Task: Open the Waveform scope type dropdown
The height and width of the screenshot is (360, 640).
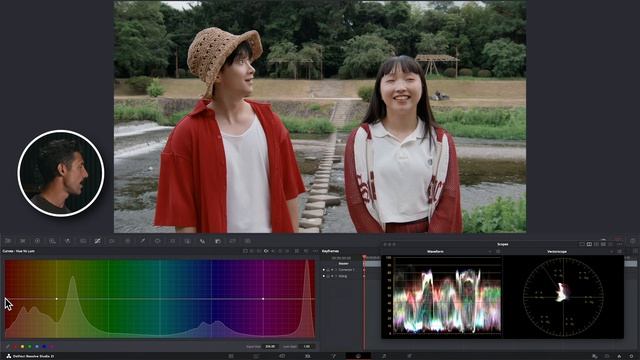Action: [490, 251]
